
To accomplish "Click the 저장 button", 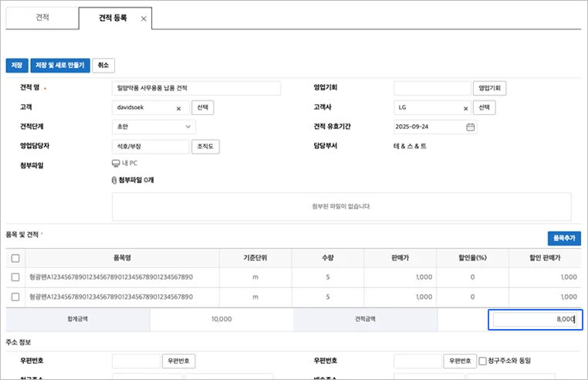I will [x=16, y=66].
